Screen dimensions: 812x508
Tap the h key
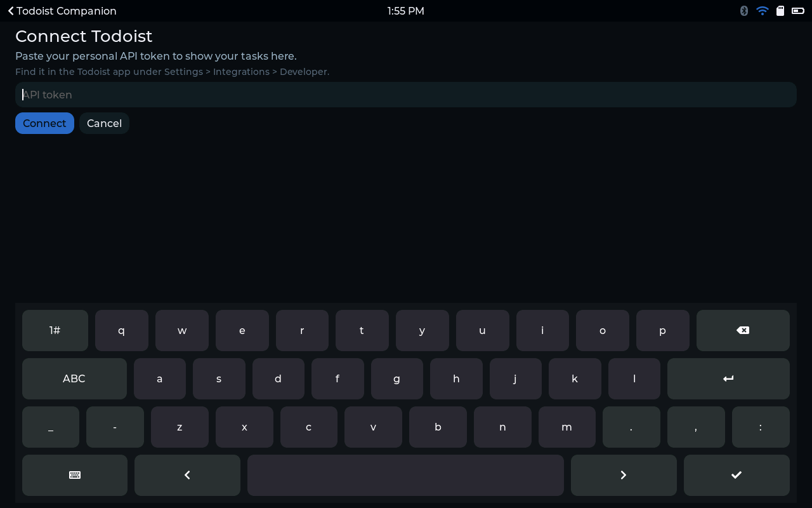(456, 378)
